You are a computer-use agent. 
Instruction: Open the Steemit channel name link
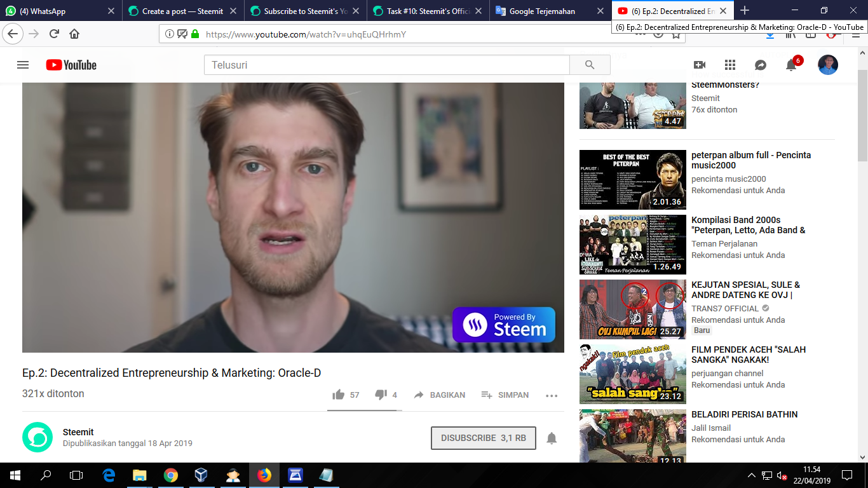(78, 432)
